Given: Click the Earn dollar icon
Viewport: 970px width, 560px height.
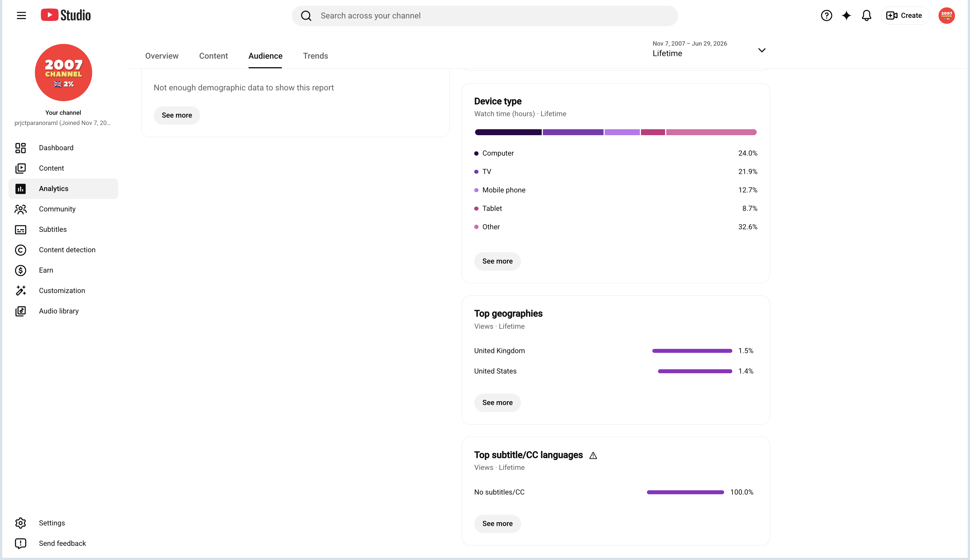Looking at the screenshot, I should tap(20, 270).
